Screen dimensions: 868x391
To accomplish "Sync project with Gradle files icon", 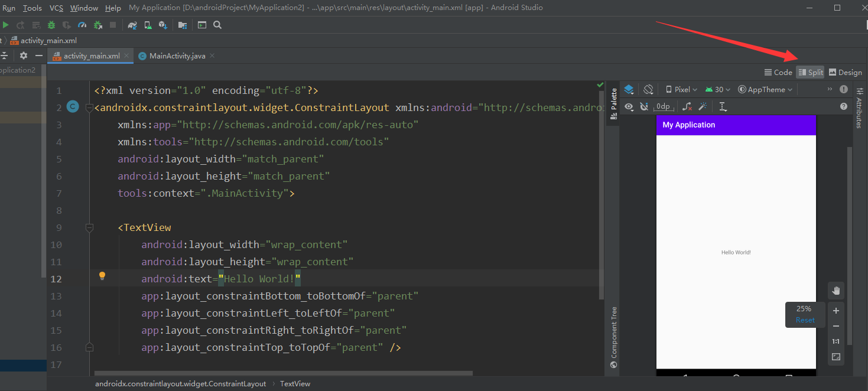I will point(132,25).
